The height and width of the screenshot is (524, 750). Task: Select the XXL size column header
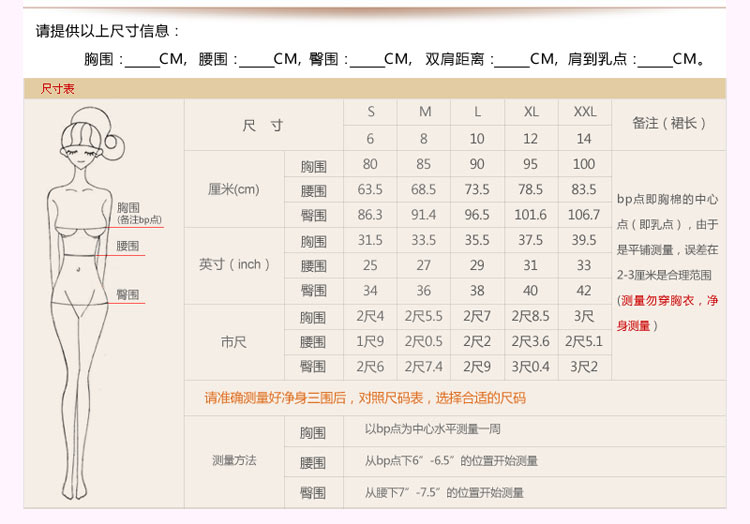coord(584,112)
